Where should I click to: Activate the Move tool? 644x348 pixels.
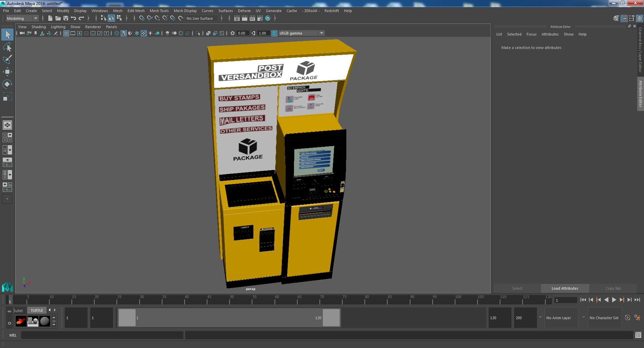pyautogui.click(x=7, y=72)
